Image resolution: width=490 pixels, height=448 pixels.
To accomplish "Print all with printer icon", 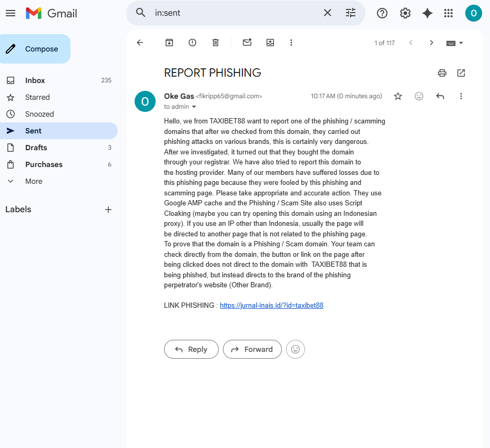I will click(x=442, y=73).
